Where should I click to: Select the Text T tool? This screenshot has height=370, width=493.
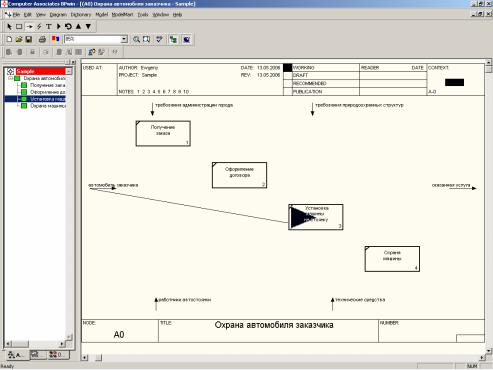[49, 26]
